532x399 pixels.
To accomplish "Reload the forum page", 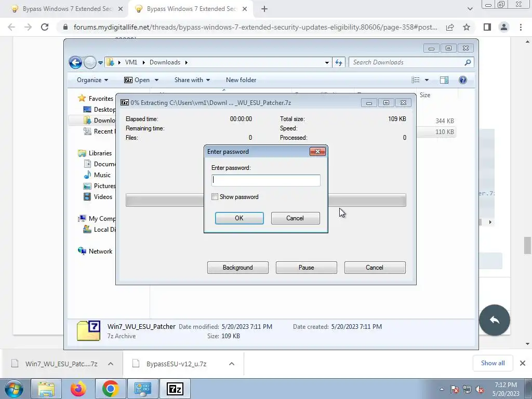I will (45, 27).
